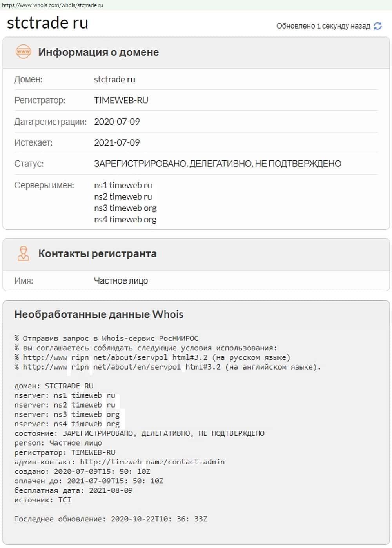
Task: Click the ns3 timeweb org name server
Action: click(x=125, y=208)
